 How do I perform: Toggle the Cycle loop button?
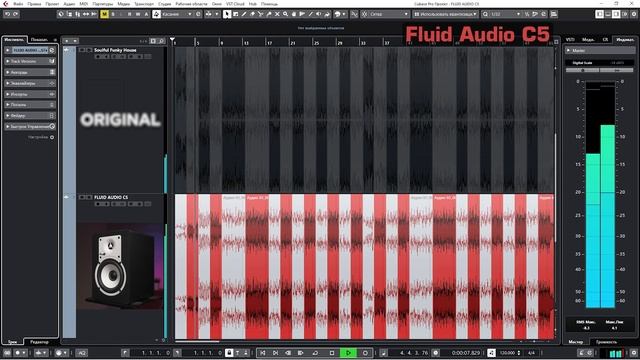315,353
